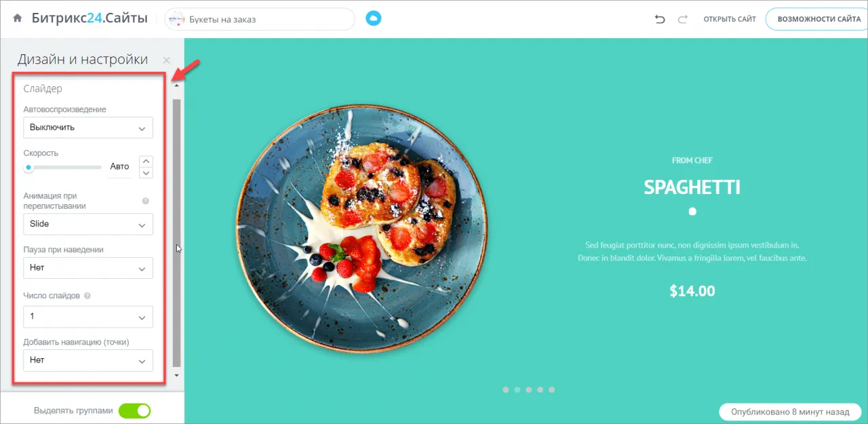Toggle the Выделять группами switch
Screen dimensions: 868x424
click(134, 410)
